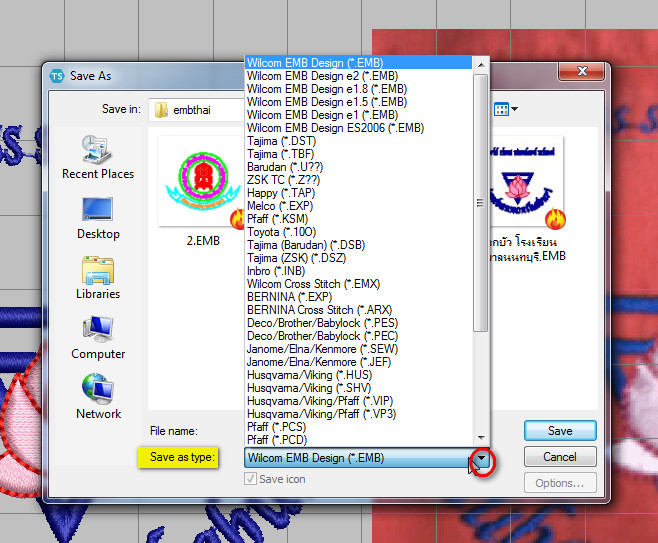Image resolution: width=658 pixels, height=543 pixels.
Task: Collapse the Save as type dropdown arrow
Action: (482, 458)
